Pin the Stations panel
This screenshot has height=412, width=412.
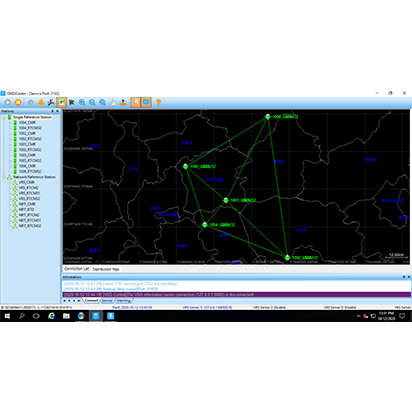(x=52, y=111)
